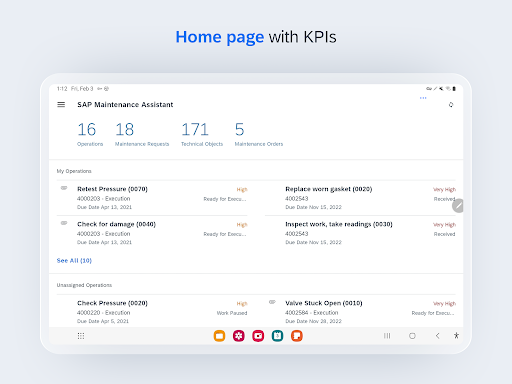The width and height of the screenshot is (512, 384).
Task: Open the 18 Maintenance Requests KPI
Action: pos(142,134)
